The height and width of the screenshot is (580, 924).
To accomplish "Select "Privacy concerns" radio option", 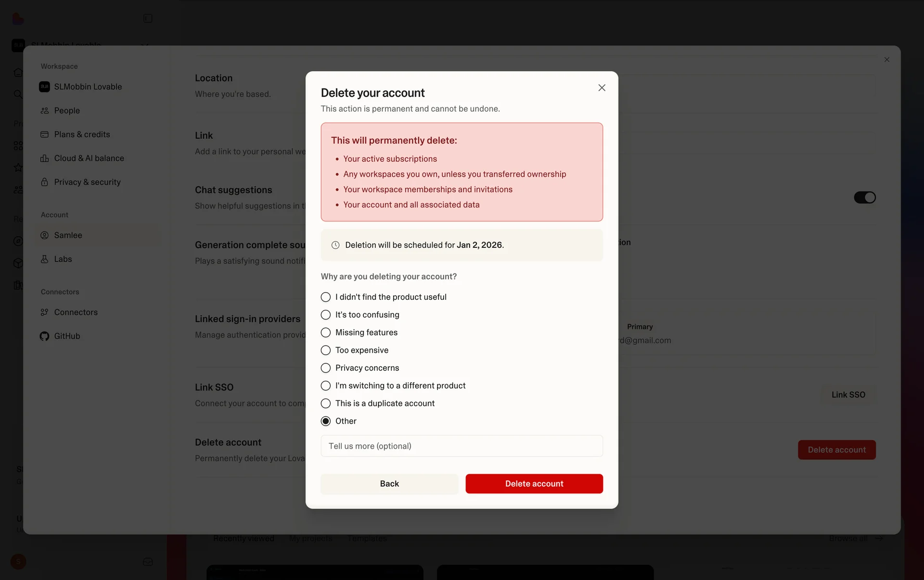I will click(x=326, y=368).
